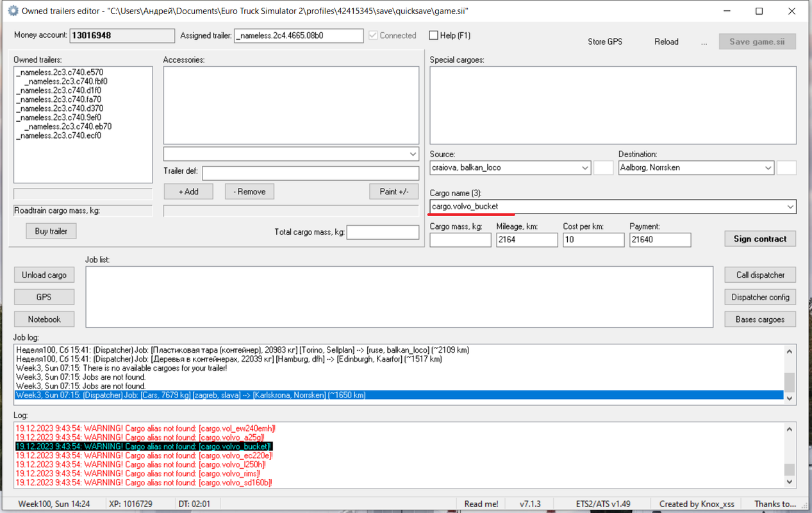Click the Payment field

click(660, 240)
